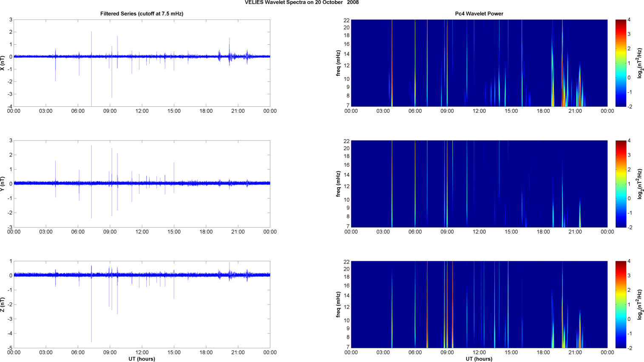Click UT (hours) label below spectrograms
The width and height of the screenshot is (644, 362).
click(x=479, y=359)
